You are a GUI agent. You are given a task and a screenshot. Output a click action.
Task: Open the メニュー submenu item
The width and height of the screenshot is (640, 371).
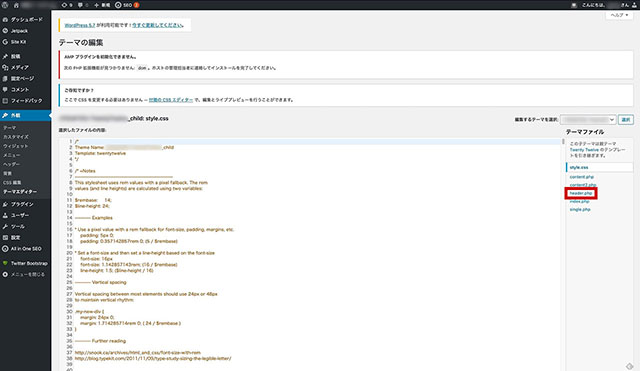click(11, 155)
